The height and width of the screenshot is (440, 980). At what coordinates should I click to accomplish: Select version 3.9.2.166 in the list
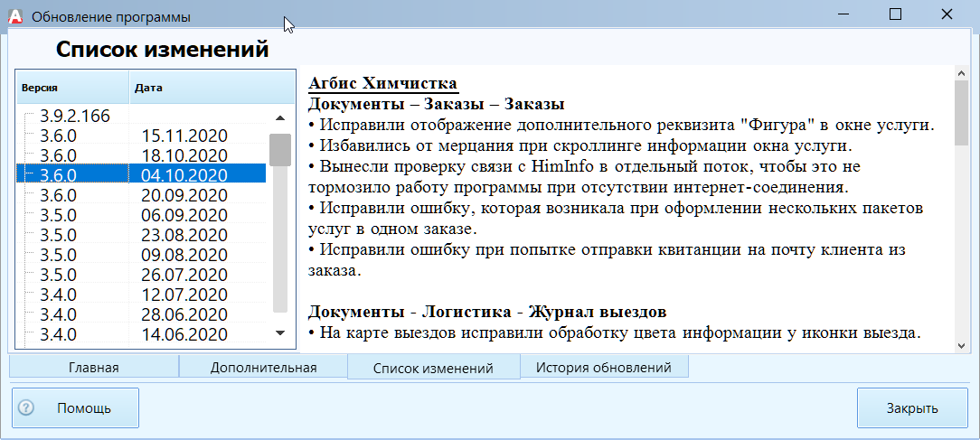(141, 116)
